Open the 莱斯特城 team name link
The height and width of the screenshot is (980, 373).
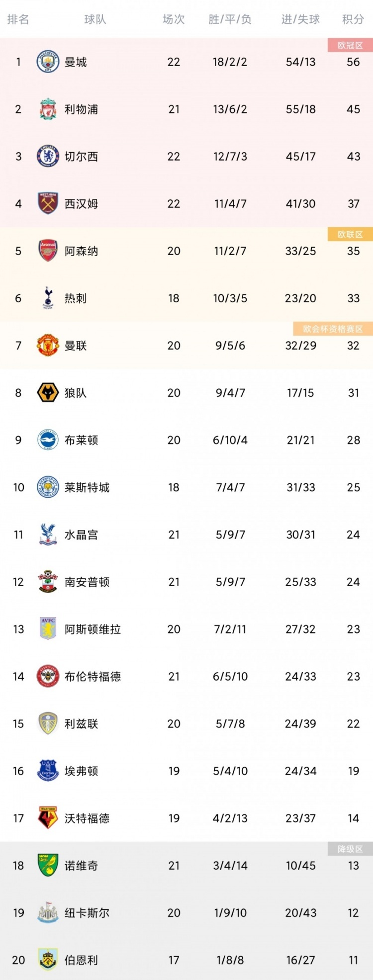coord(87,487)
